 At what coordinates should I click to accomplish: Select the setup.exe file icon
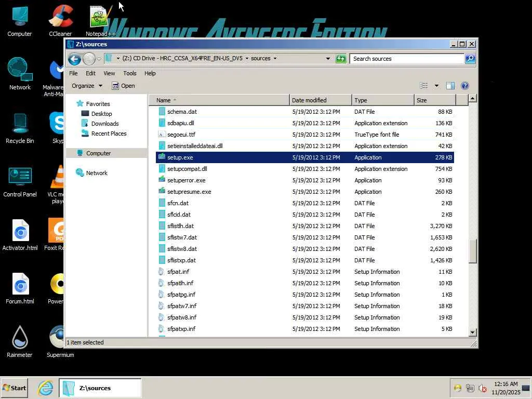pos(162,157)
